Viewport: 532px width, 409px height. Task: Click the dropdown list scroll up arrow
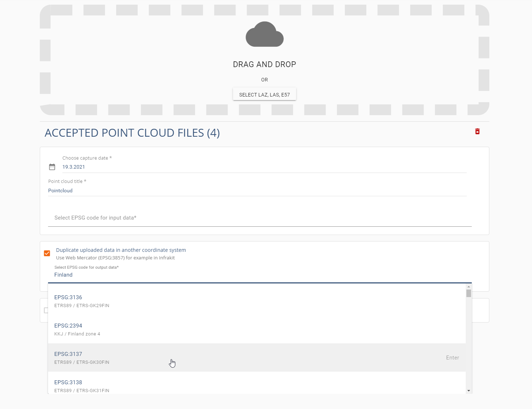coord(469,287)
